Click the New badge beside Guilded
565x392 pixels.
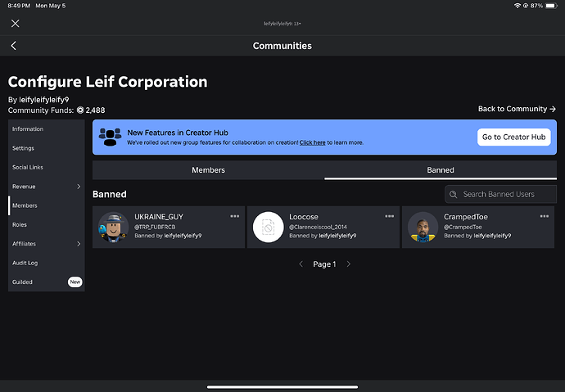(x=75, y=282)
